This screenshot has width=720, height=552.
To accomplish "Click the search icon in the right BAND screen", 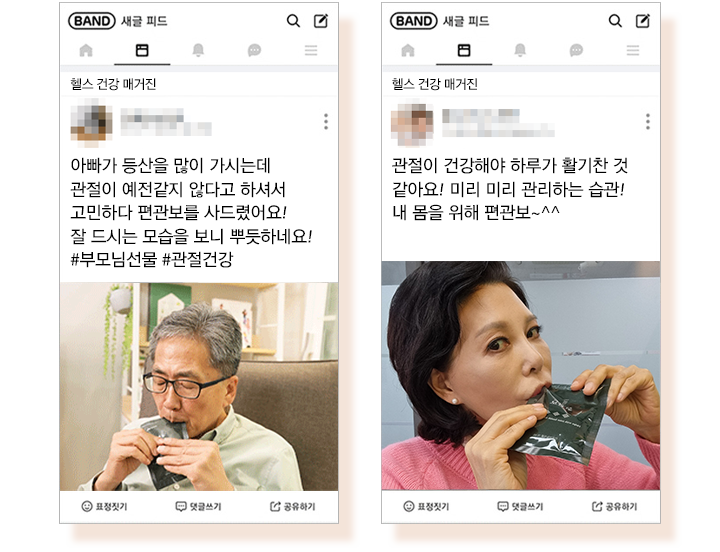I will coord(615,21).
